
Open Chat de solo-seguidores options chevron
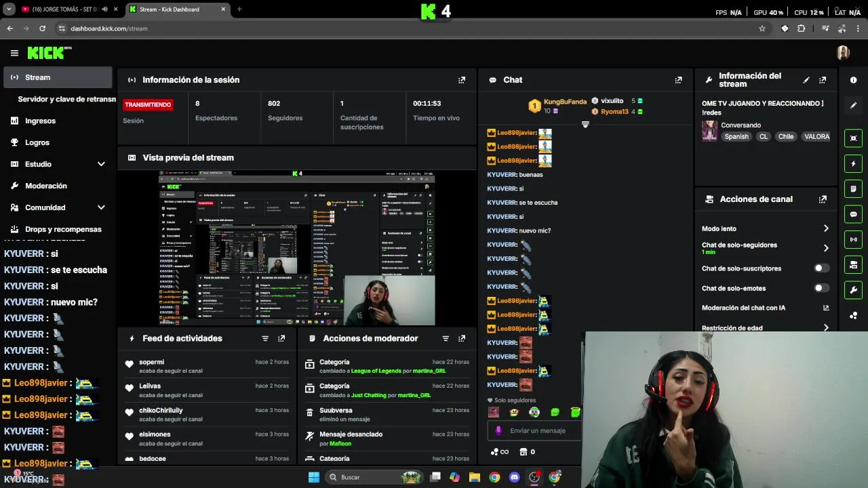point(826,248)
